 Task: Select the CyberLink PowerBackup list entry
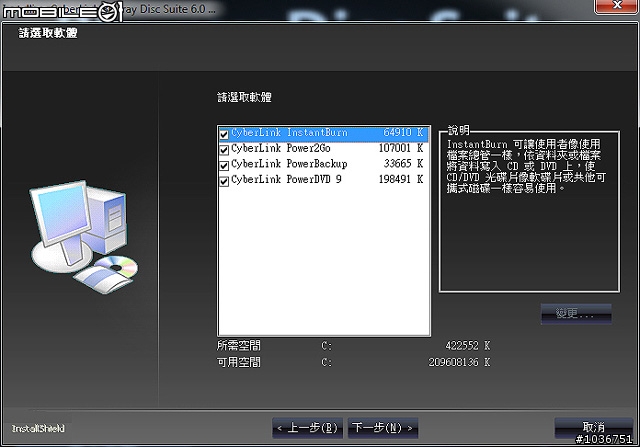click(289, 164)
